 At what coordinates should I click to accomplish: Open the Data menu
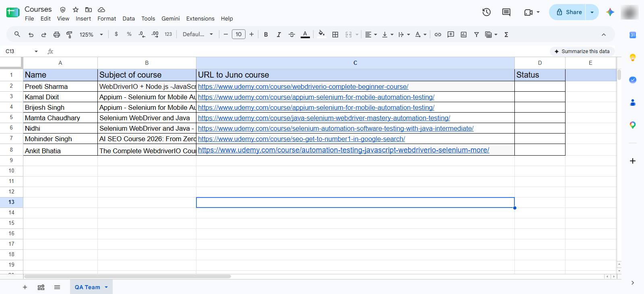click(129, 19)
